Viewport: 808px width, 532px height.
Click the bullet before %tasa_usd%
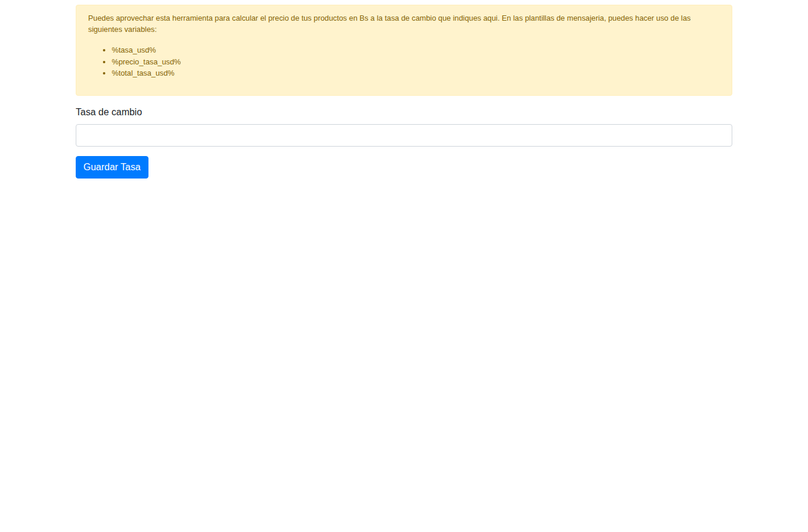pyautogui.click(x=104, y=50)
